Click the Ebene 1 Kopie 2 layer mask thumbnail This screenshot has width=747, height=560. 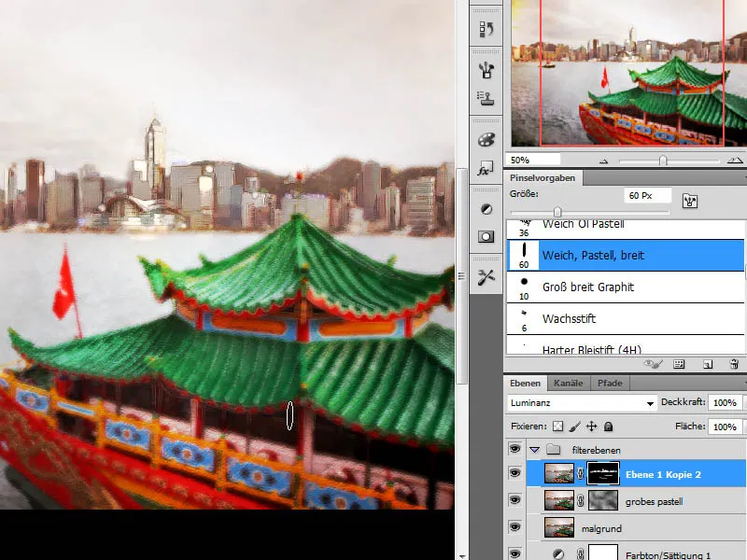tap(603, 473)
